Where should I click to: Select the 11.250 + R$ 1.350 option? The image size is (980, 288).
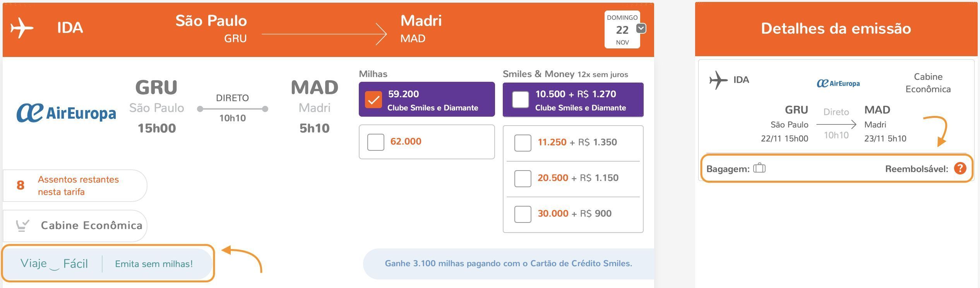[x=523, y=143]
